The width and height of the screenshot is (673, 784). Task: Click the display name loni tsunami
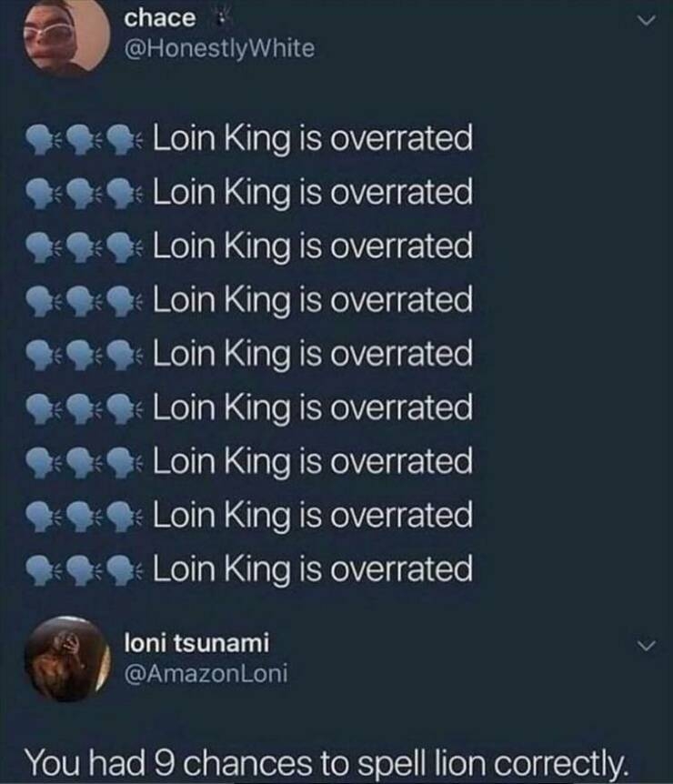[x=196, y=644]
